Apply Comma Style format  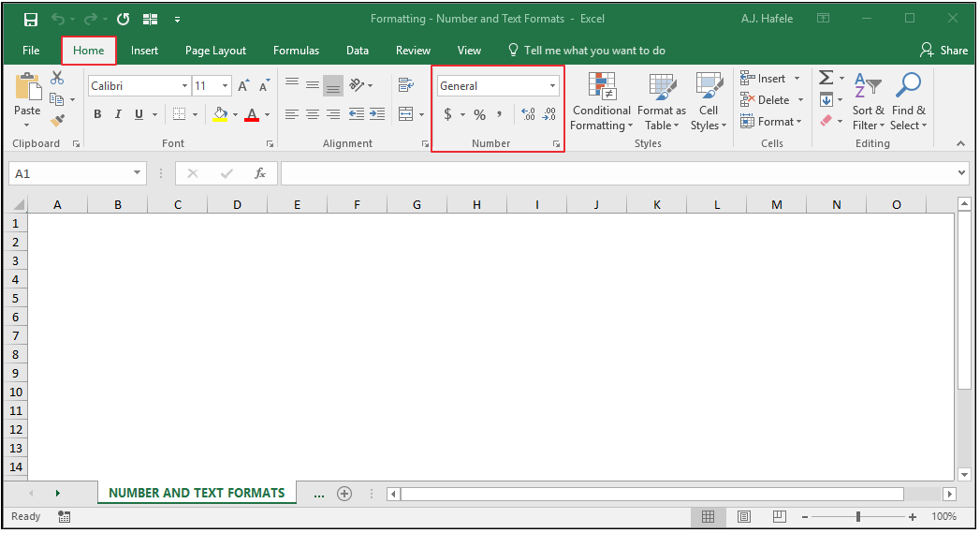[499, 114]
